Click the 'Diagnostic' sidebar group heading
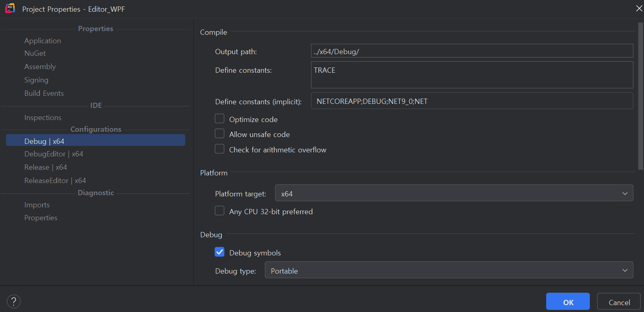The image size is (644, 312). tap(96, 193)
